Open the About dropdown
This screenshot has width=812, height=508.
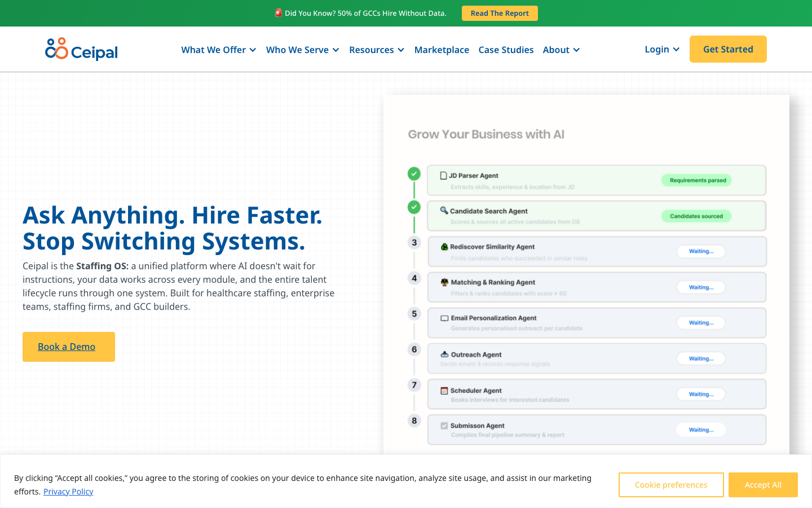[561, 50]
